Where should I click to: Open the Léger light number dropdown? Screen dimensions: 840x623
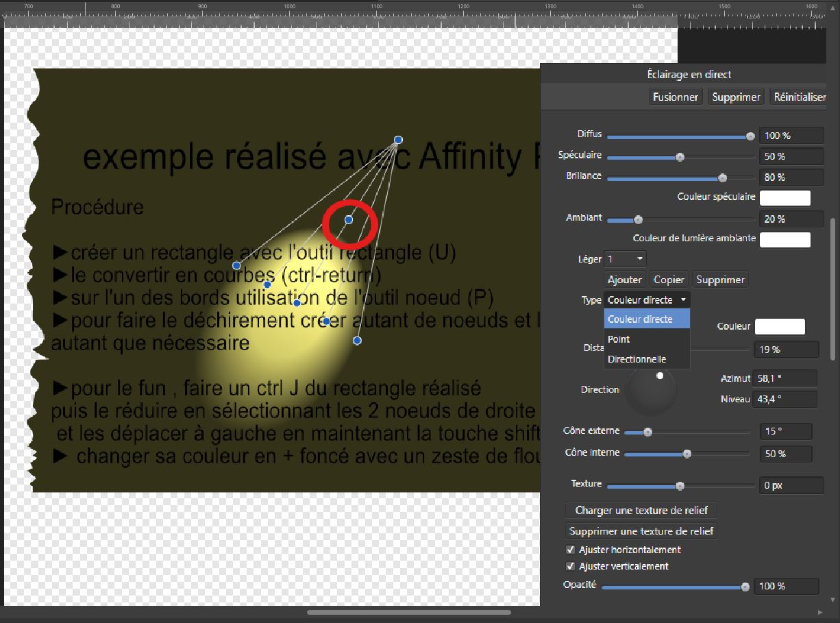point(625,259)
